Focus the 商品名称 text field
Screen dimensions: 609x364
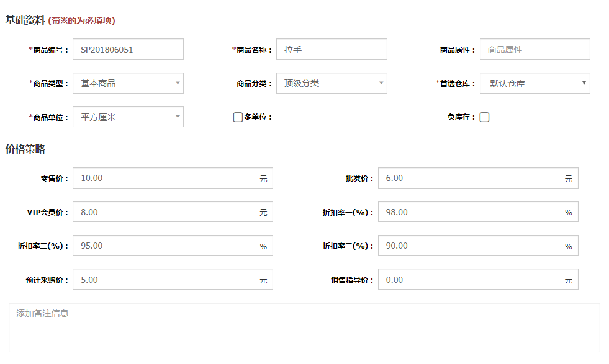[332, 50]
